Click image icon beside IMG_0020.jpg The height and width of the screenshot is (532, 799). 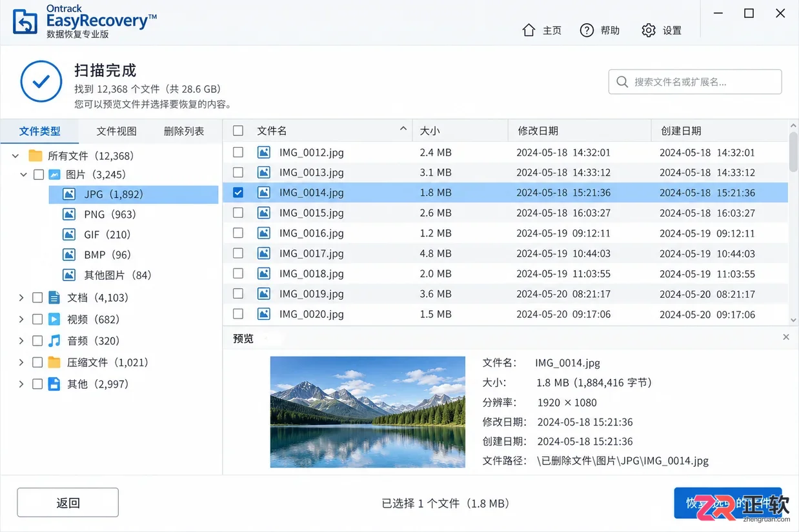point(263,314)
